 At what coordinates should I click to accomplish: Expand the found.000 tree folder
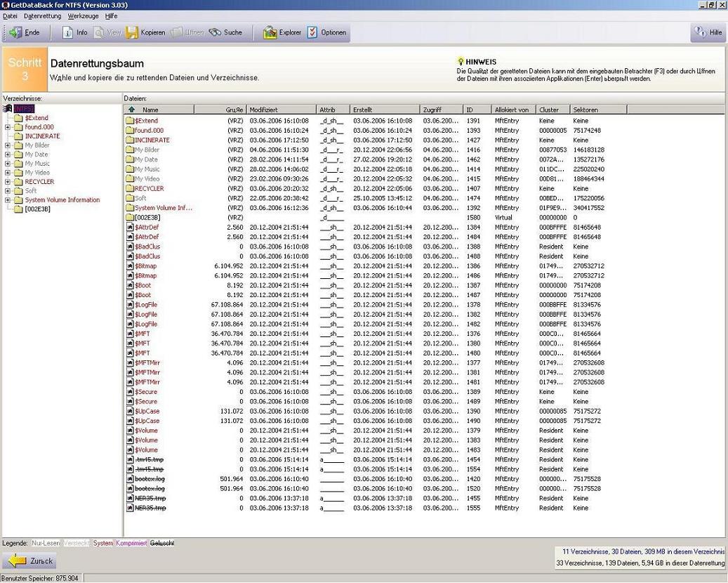tap(8, 127)
